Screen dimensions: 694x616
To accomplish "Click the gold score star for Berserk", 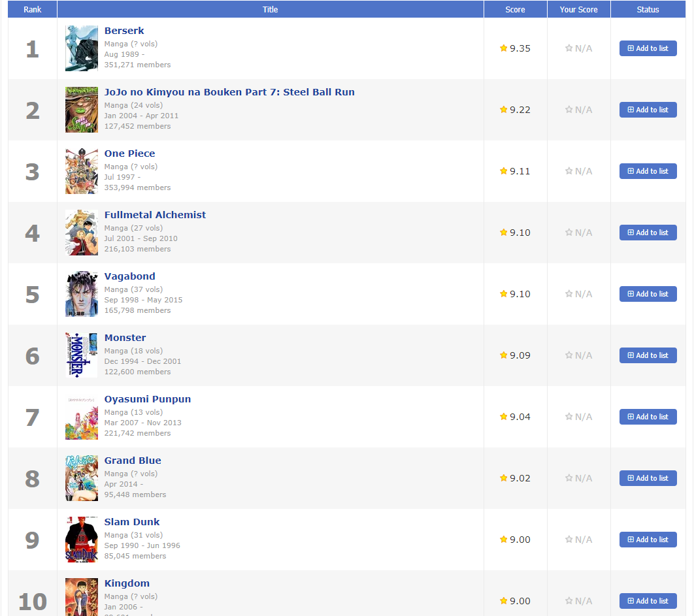I will click(503, 48).
